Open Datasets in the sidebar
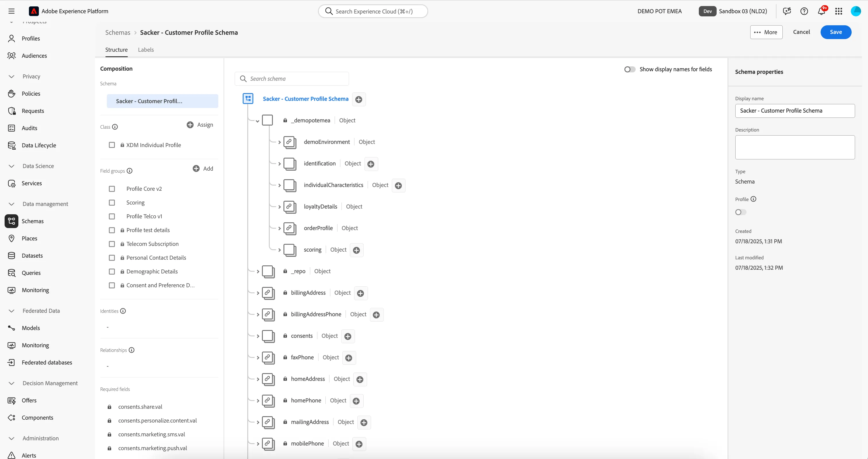This screenshot has height=459, width=868. pyautogui.click(x=32, y=256)
